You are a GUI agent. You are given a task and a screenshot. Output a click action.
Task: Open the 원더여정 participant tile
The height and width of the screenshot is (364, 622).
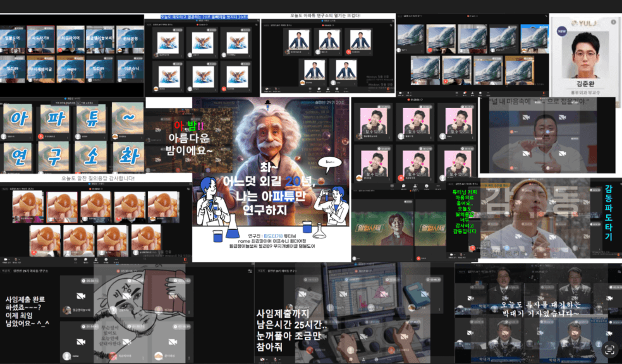pos(130,40)
